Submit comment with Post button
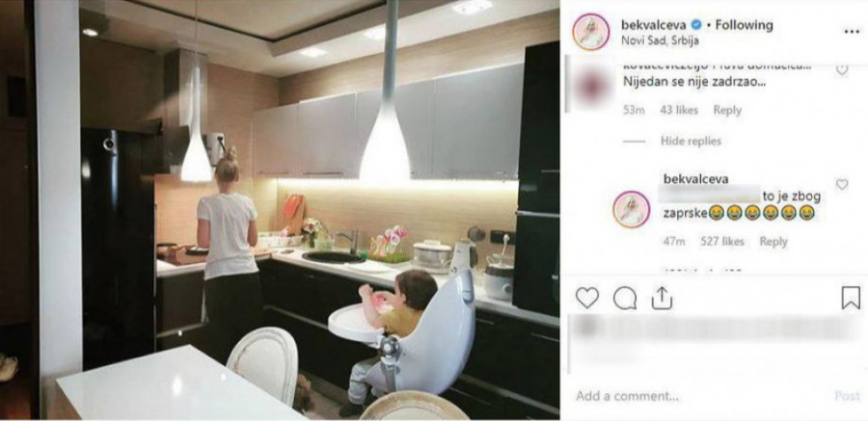This screenshot has height=421, width=868. point(848,396)
